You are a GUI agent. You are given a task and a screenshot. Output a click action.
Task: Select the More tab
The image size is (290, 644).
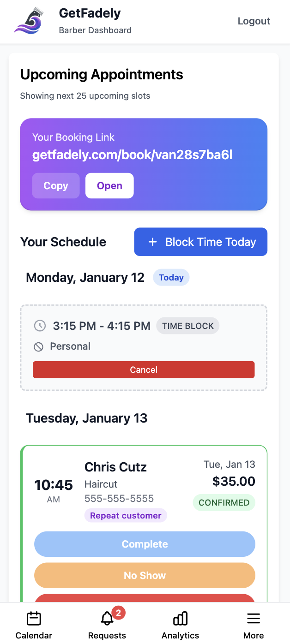pyautogui.click(x=253, y=624)
